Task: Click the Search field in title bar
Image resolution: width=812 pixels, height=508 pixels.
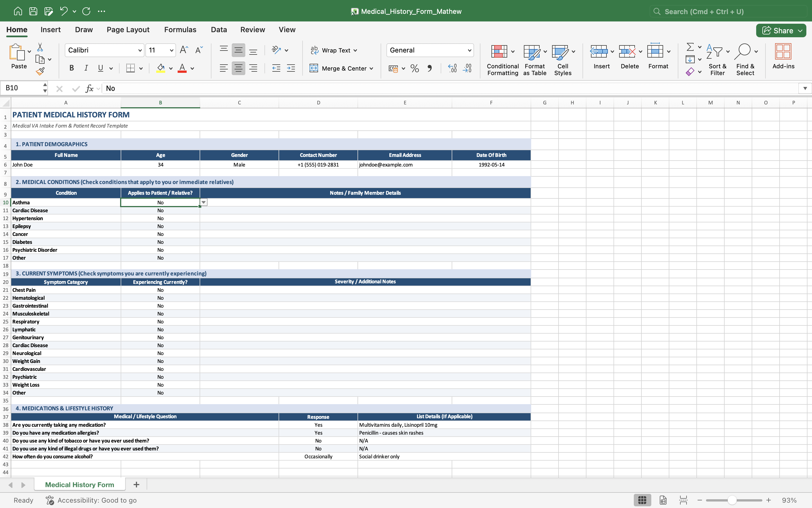Action: (728, 11)
